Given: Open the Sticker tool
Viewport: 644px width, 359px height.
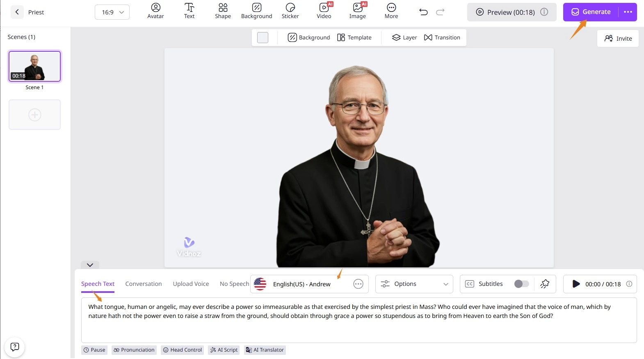Looking at the screenshot, I should (x=290, y=12).
